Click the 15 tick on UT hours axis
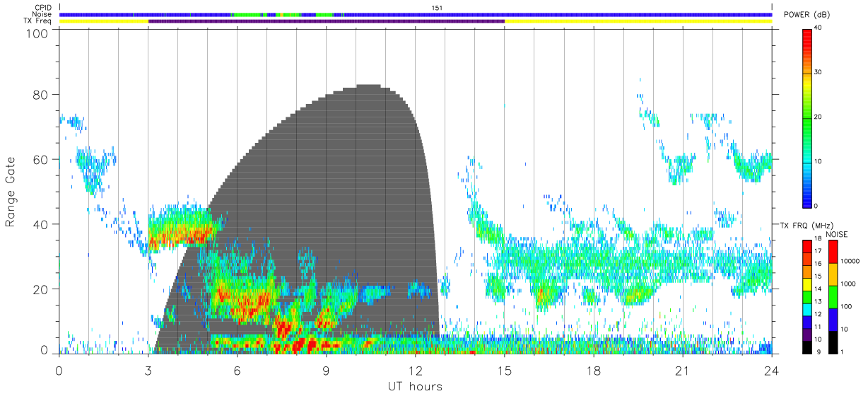The width and height of the screenshot is (868, 401). pos(505,370)
